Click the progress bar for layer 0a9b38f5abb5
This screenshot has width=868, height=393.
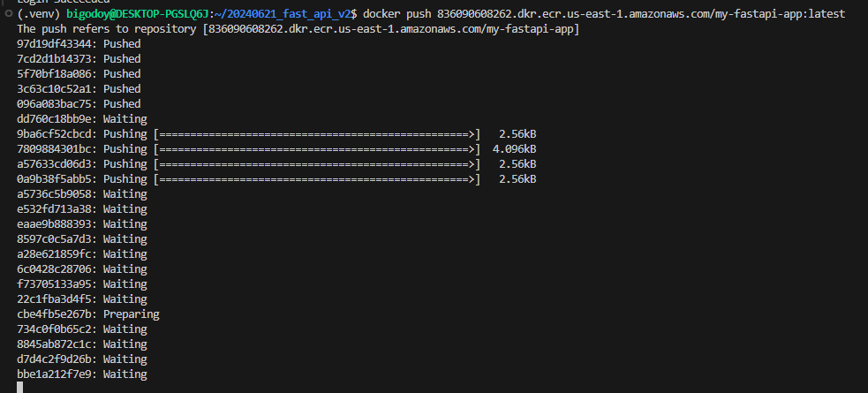click(316, 178)
